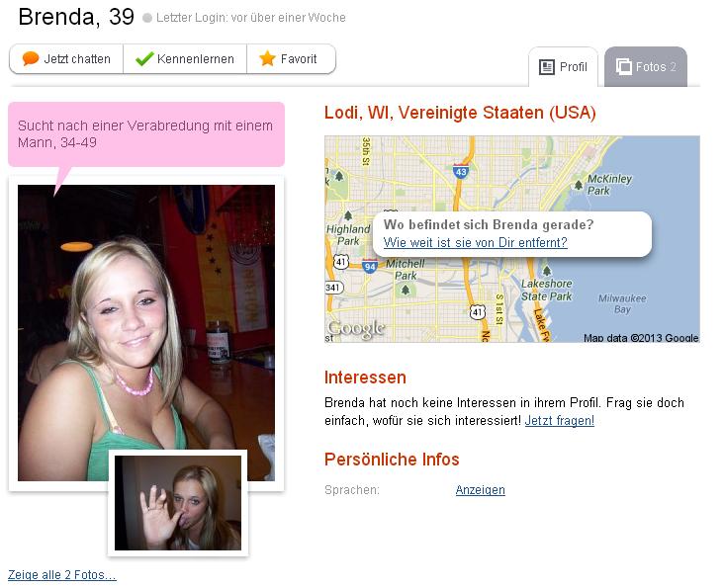Mark profile with Favorit button
The width and height of the screenshot is (724, 588).
pyautogui.click(x=291, y=59)
